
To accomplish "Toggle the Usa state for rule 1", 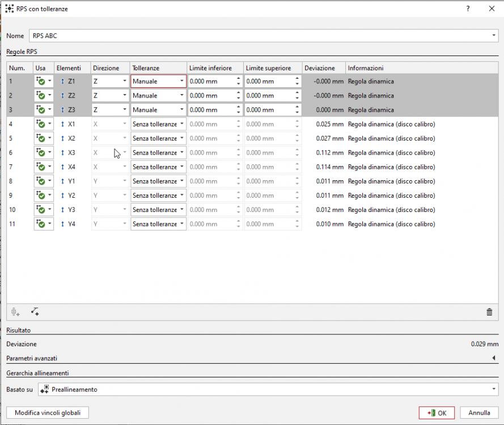I will 41,82.
